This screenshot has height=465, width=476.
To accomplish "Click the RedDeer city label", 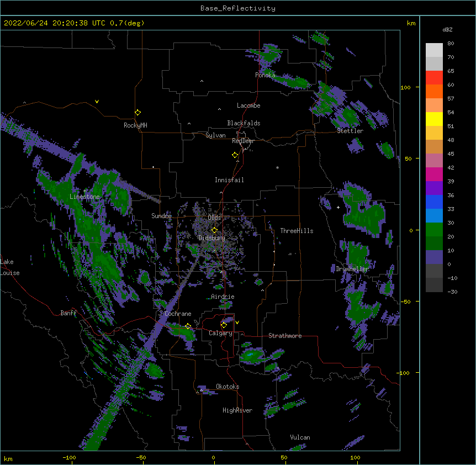I will 243,141.
